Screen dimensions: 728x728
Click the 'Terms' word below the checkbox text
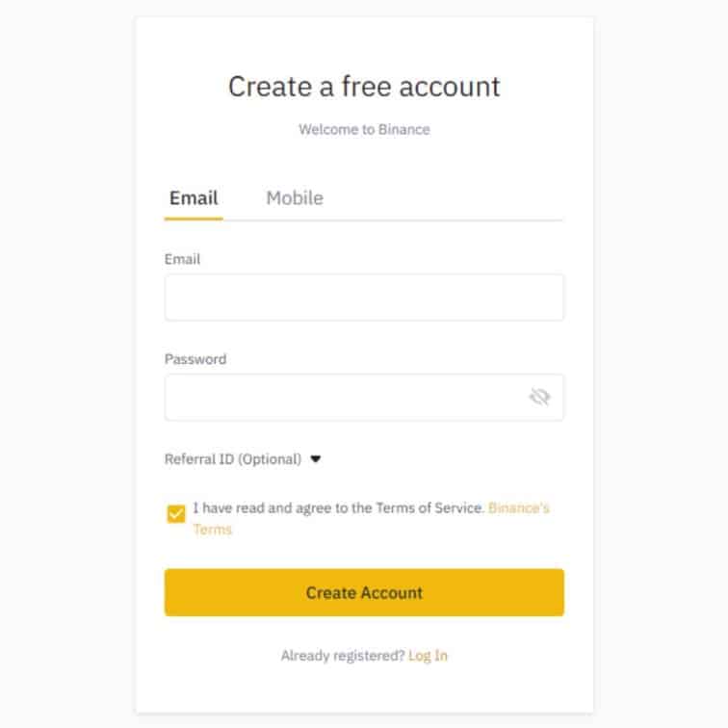coord(212,530)
